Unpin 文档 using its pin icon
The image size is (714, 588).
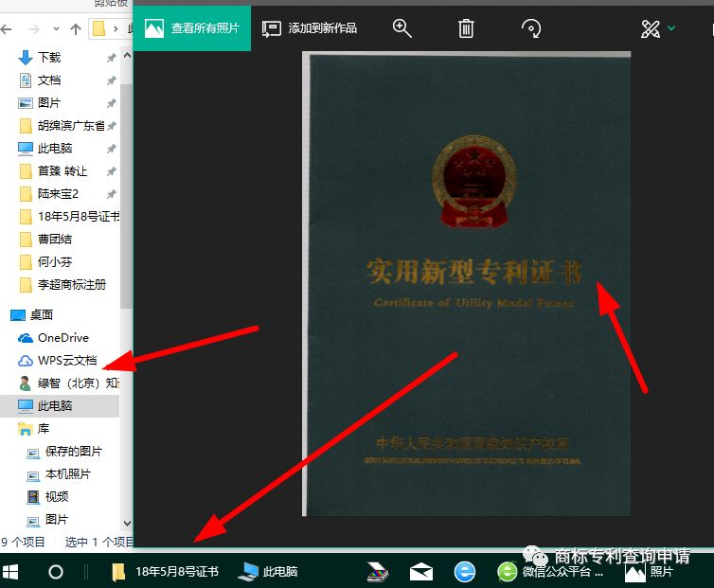tap(111, 80)
